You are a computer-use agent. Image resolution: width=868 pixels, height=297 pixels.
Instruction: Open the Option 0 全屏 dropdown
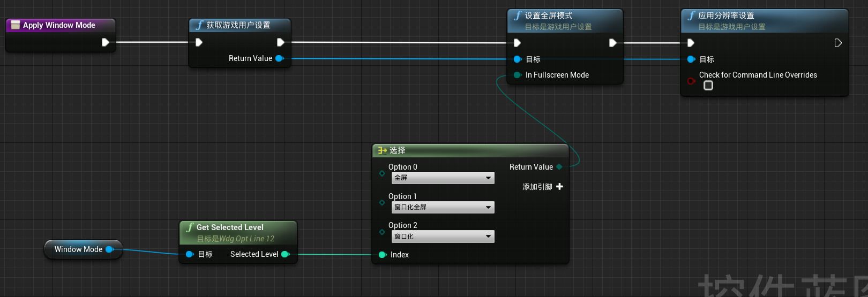point(443,178)
